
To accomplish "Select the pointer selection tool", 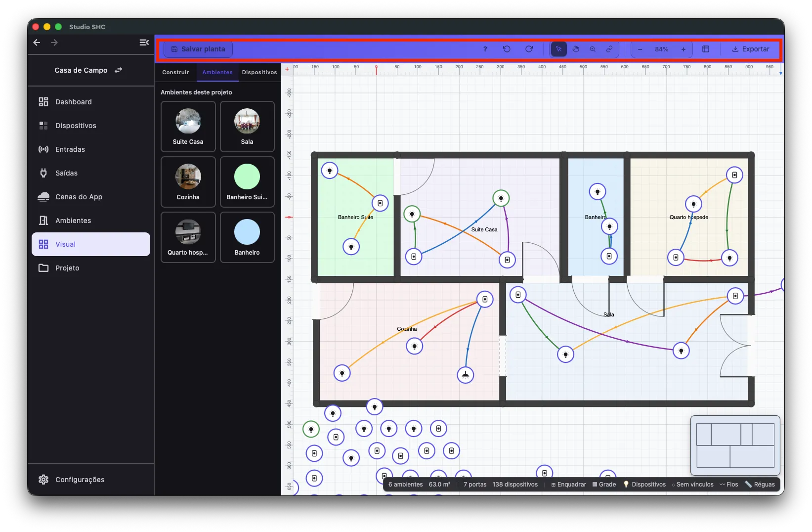I will 558,49.
